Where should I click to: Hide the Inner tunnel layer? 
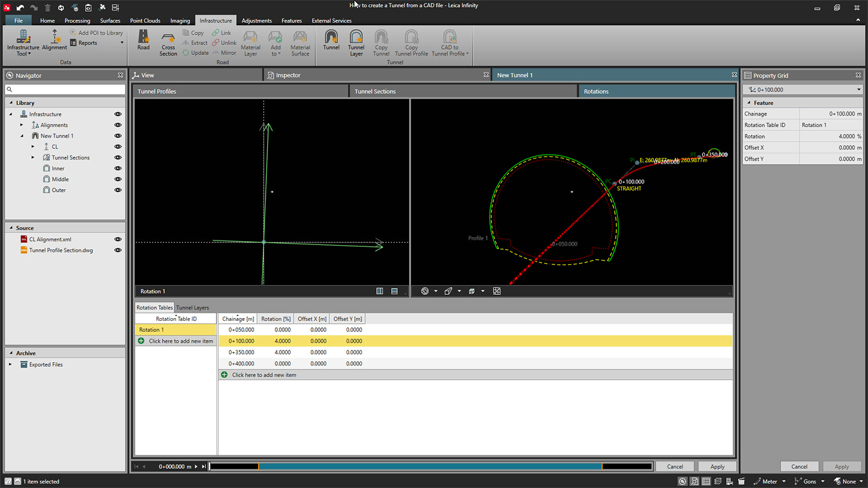pos(118,168)
